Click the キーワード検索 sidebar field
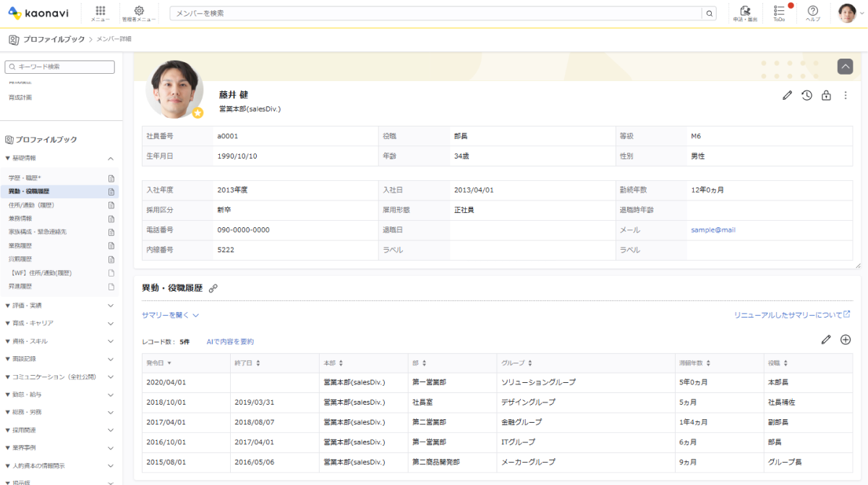 pyautogui.click(x=59, y=67)
